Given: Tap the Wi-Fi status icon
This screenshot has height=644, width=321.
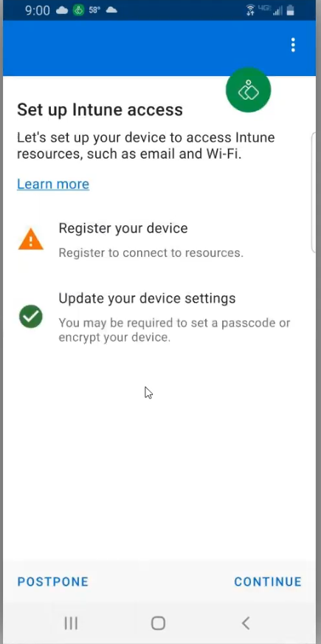Looking at the screenshot, I should pos(250,10).
